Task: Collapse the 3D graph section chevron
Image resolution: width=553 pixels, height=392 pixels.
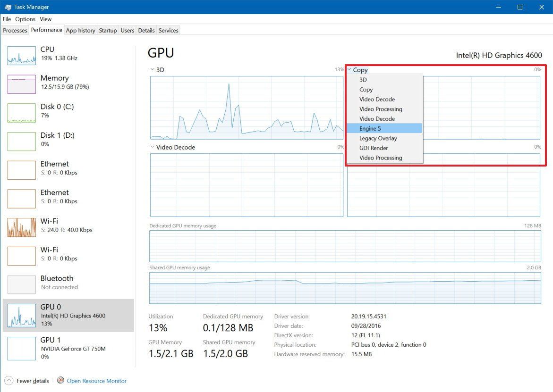Action: click(152, 69)
